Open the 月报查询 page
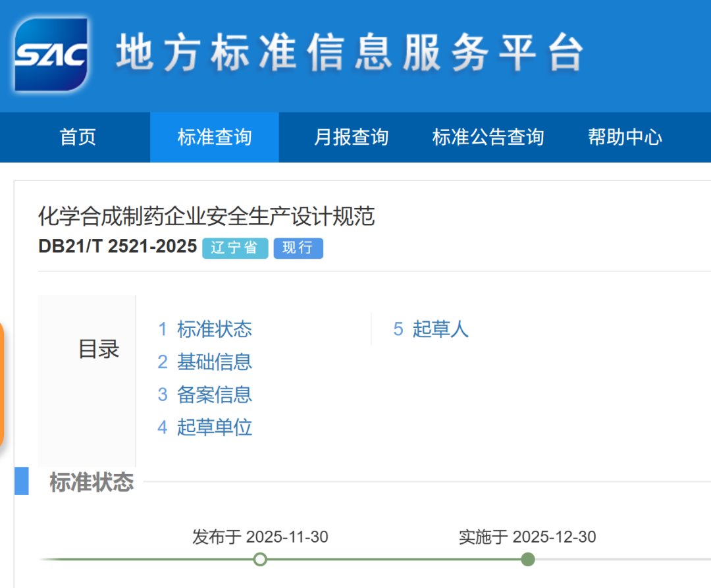 (x=351, y=137)
